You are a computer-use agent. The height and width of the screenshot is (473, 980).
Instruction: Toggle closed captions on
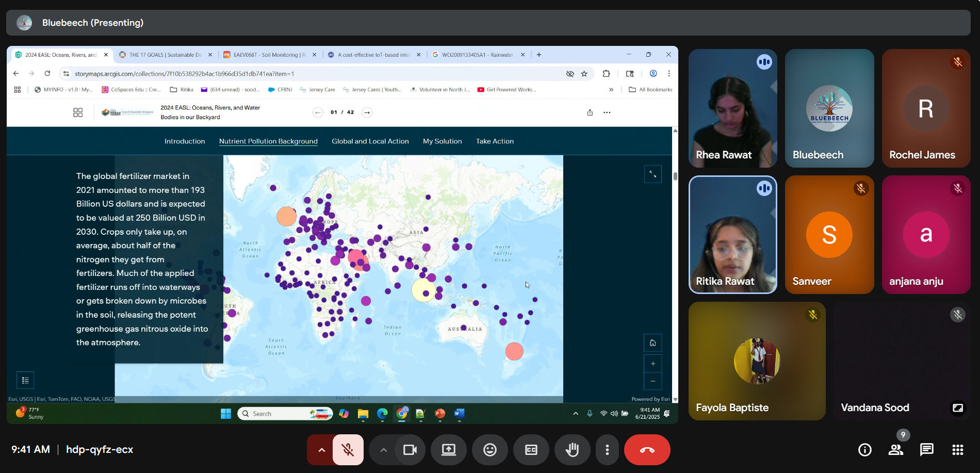click(x=531, y=450)
